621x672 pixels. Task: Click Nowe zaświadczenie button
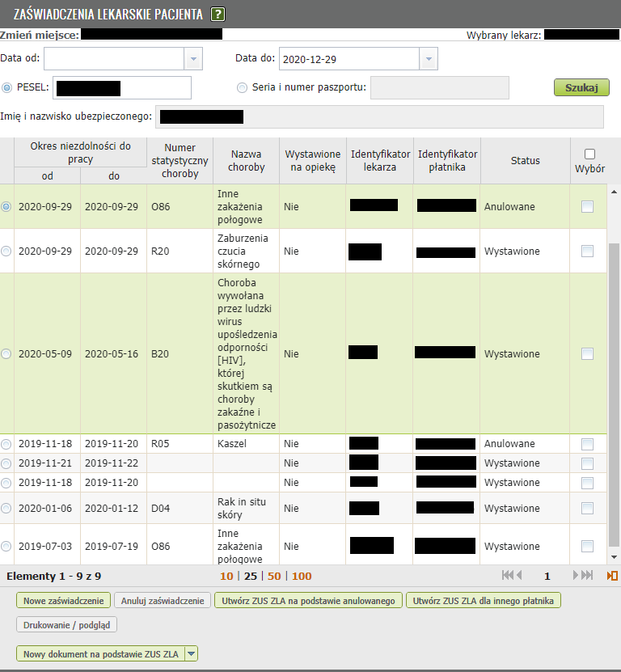63,600
